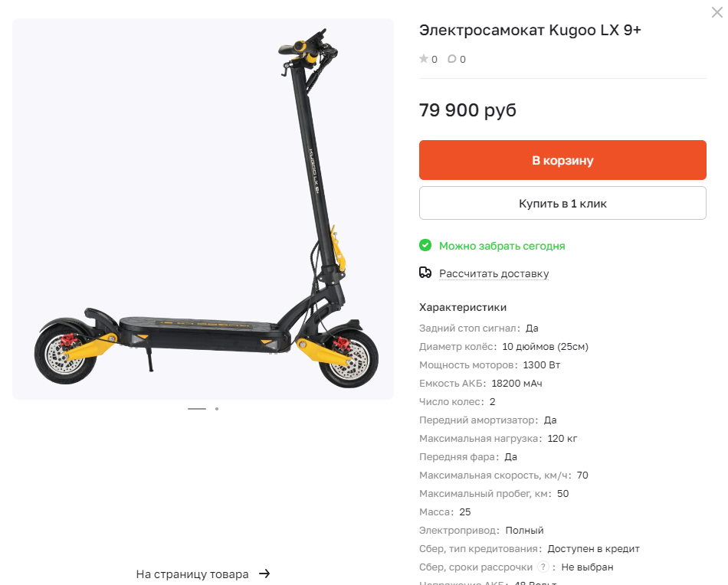Click the delivery truck icon
Viewport: 728px width, 585px height.
click(x=425, y=273)
